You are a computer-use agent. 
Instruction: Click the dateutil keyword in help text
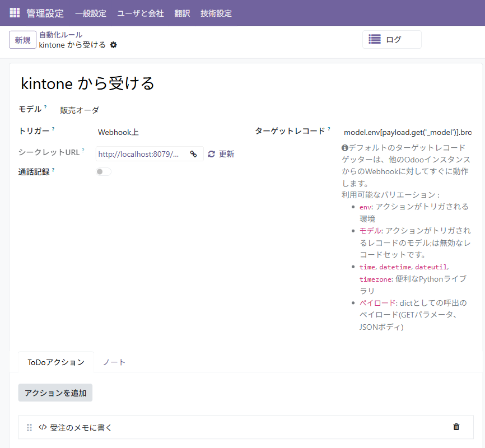431,267
